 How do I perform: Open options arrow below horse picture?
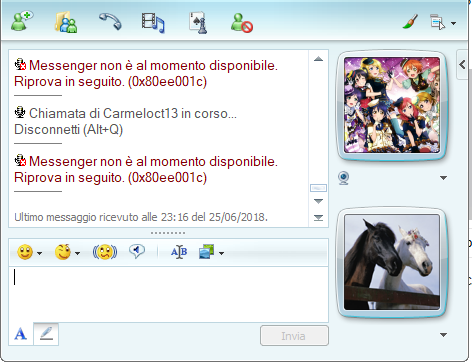[443, 335]
